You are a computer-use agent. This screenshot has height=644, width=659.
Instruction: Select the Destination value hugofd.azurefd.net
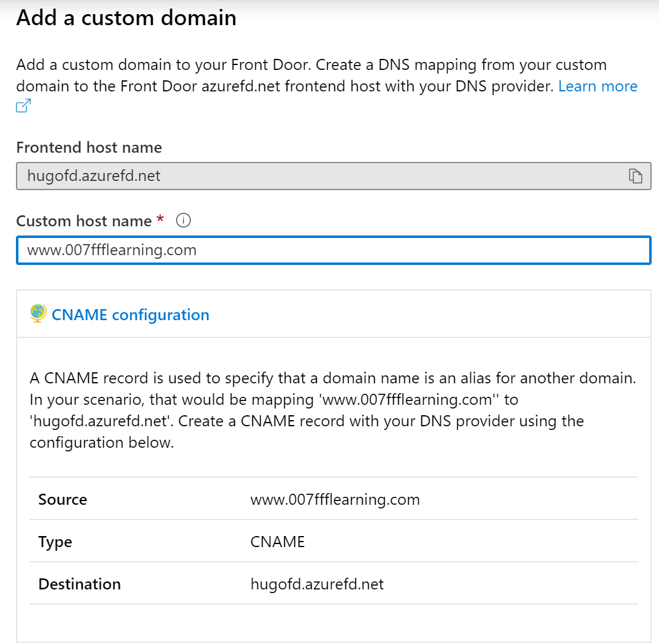click(x=317, y=584)
